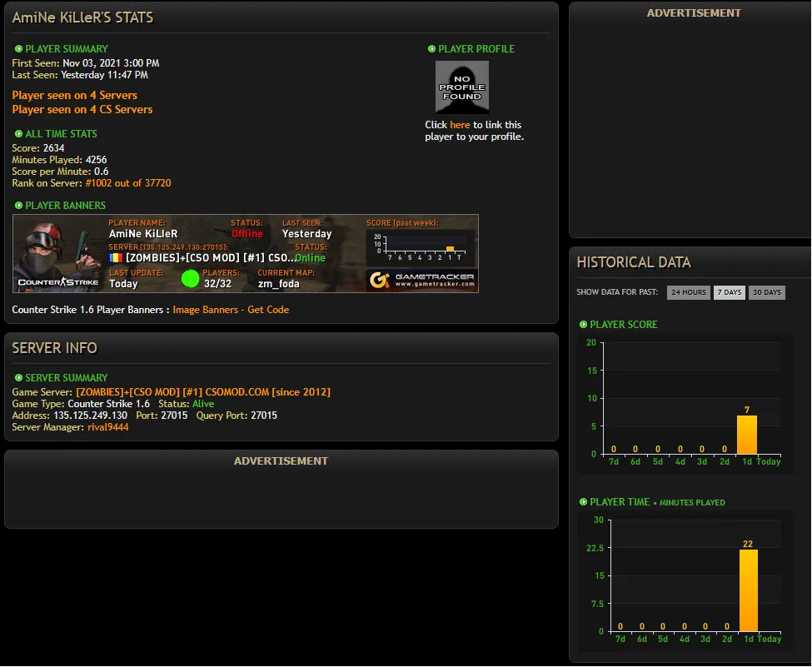
Task: Click the 'Minutes Played: 4256' stat
Action: 60,160
